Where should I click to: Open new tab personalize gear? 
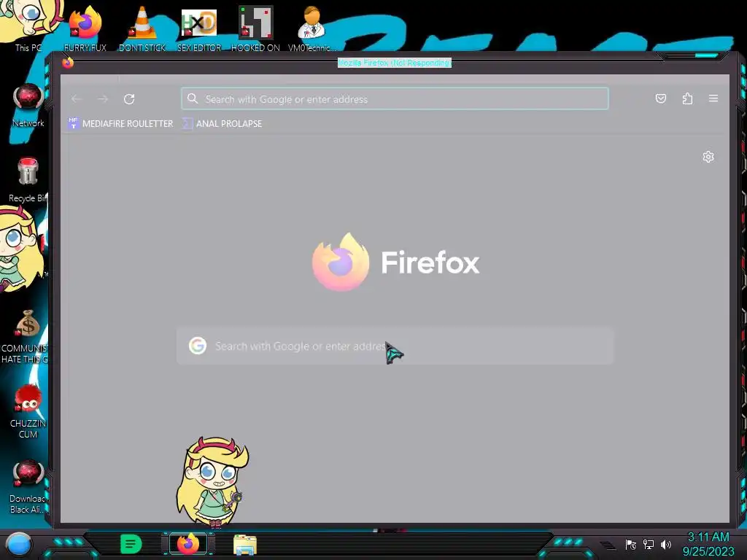coord(708,157)
